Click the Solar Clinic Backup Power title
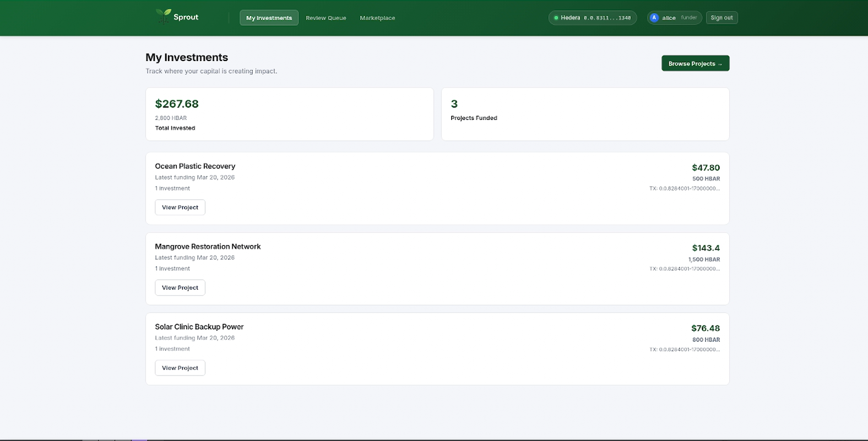Screen dimensions: 868x441 (199, 326)
